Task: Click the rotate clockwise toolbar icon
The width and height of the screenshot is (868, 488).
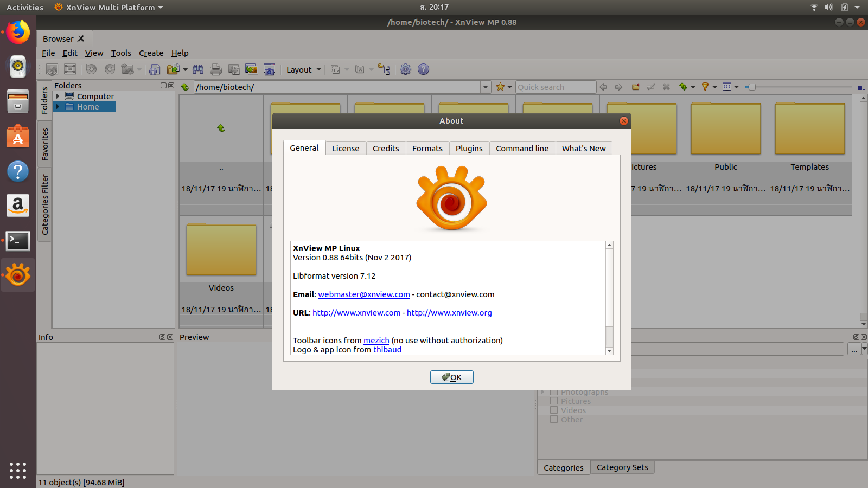Action: [x=110, y=69]
